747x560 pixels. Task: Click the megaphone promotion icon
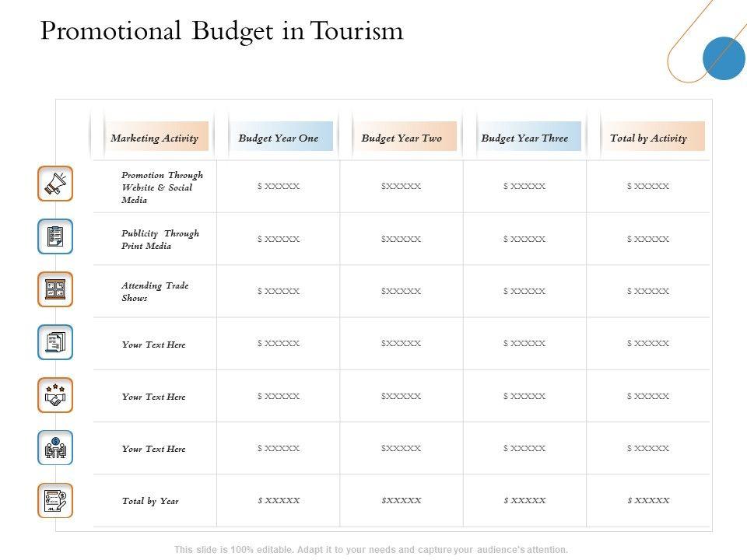(x=55, y=184)
